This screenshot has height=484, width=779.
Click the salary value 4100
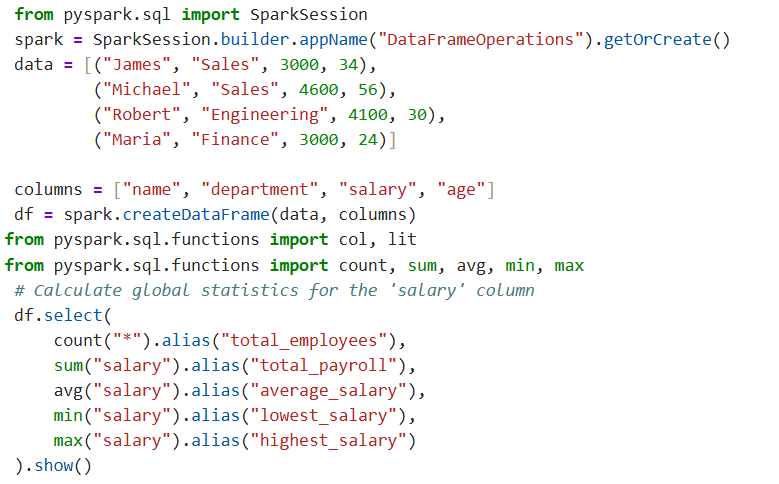point(368,115)
